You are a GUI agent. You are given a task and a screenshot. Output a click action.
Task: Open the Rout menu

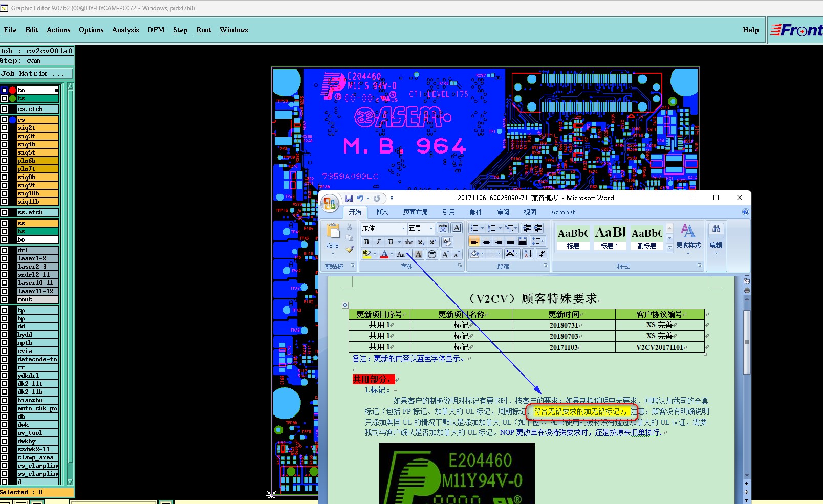[204, 30]
